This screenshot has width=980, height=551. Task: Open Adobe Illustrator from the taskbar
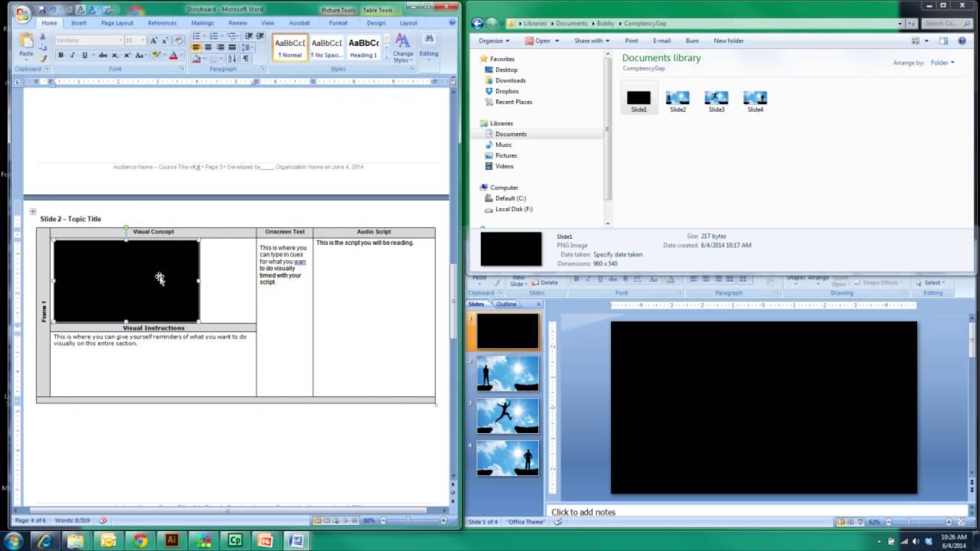click(x=172, y=540)
